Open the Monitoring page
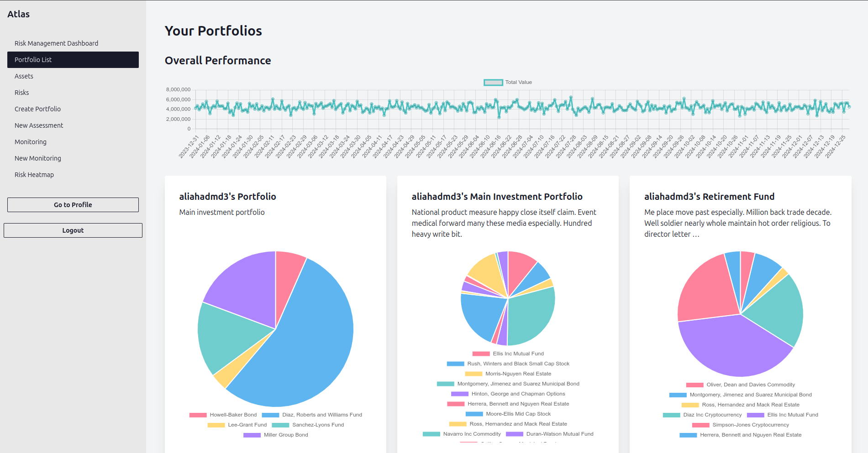Image resolution: width=868 pixels, height=453 pixels. point(73,142)
